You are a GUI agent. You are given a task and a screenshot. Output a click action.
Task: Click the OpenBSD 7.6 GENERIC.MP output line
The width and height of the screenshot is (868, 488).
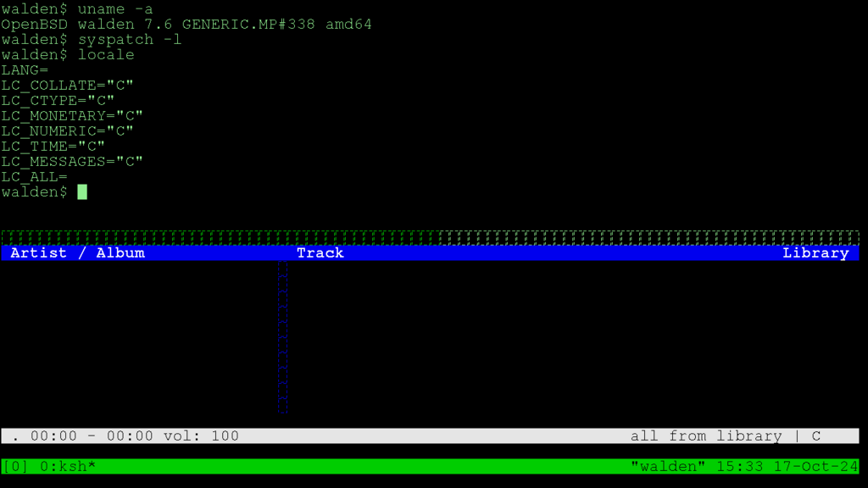pyautogui.click(x=186, y=25)
